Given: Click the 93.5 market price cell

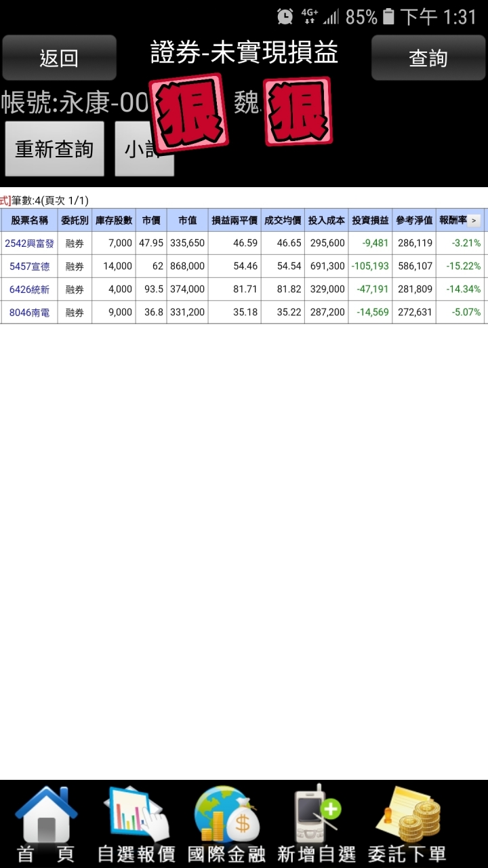Looking at the screenshot, I should pyautogui.click(x=151, y=289).
